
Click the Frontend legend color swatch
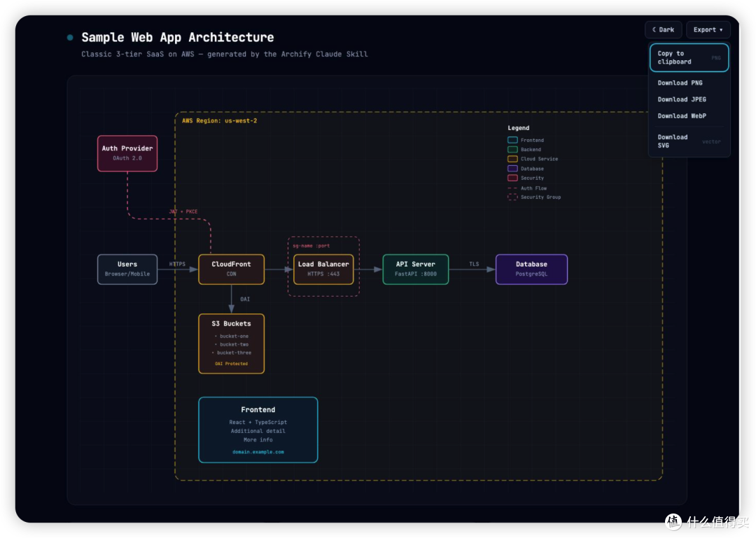[x=512, y=141]
